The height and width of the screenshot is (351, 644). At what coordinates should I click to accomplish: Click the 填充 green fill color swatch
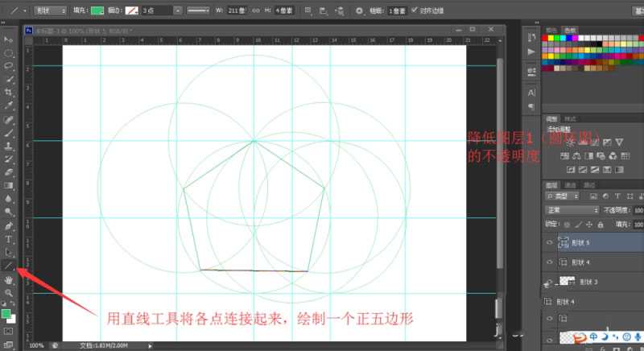(x=97, y=11)
